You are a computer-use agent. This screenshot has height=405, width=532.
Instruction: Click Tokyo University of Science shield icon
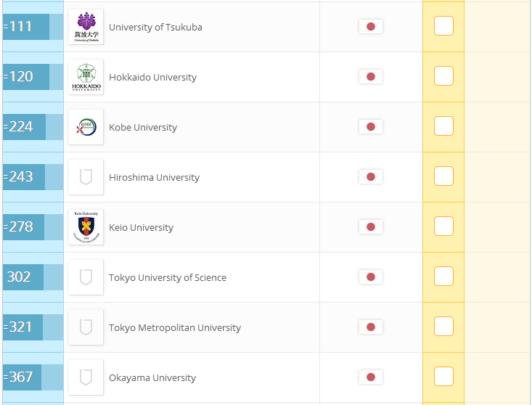pyautogui.click(x=86, y=277)
